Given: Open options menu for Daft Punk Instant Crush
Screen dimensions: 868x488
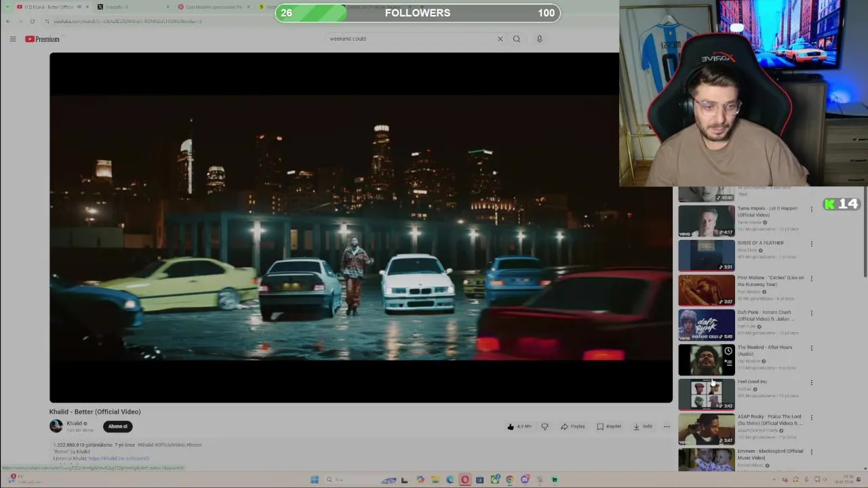Looking at the screenshot, I should (x=812, y=313).
